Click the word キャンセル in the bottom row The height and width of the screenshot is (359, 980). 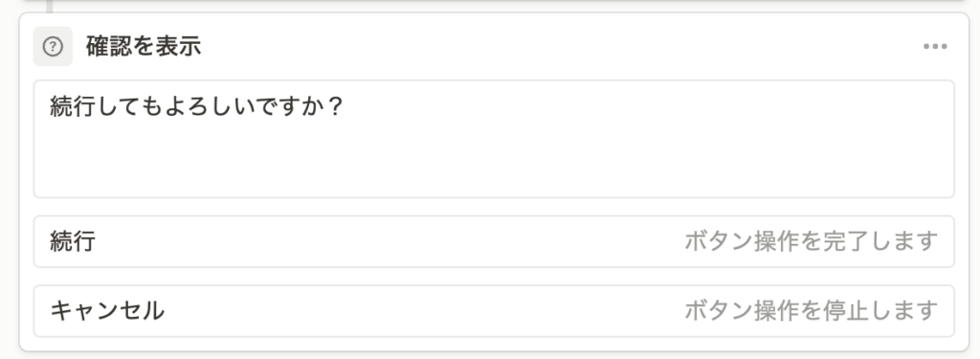[x=107, y=311]
